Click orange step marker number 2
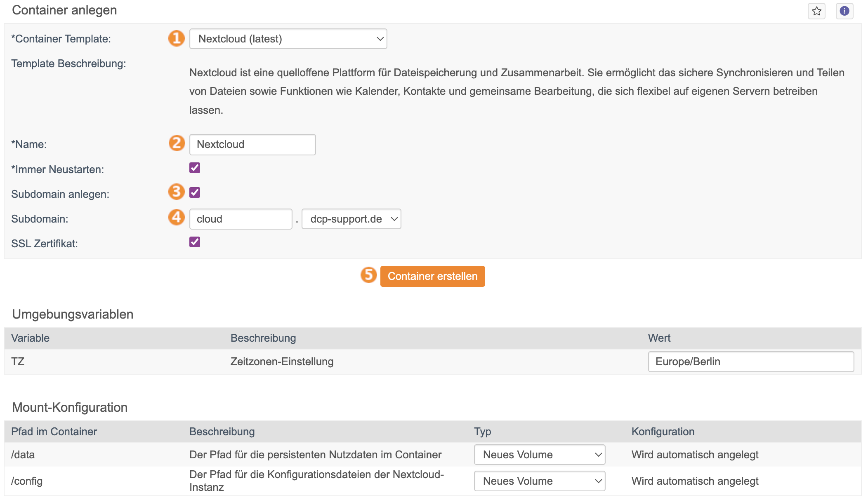The image size is (868, 502). 177,143
